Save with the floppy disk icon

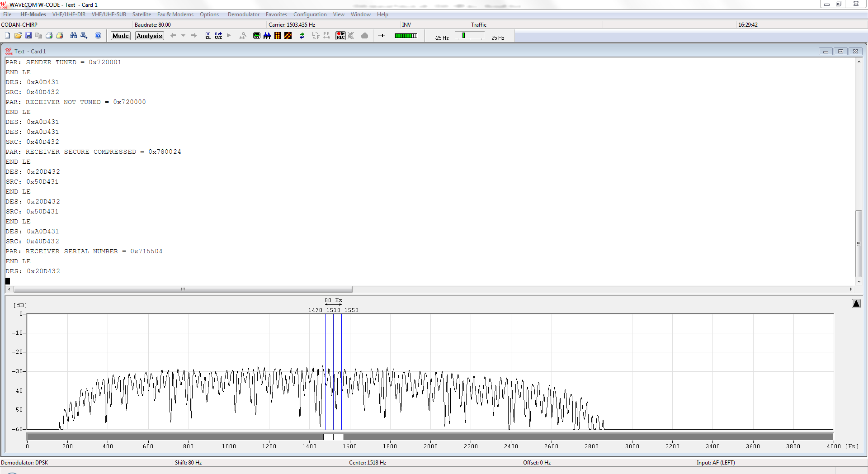28,36
